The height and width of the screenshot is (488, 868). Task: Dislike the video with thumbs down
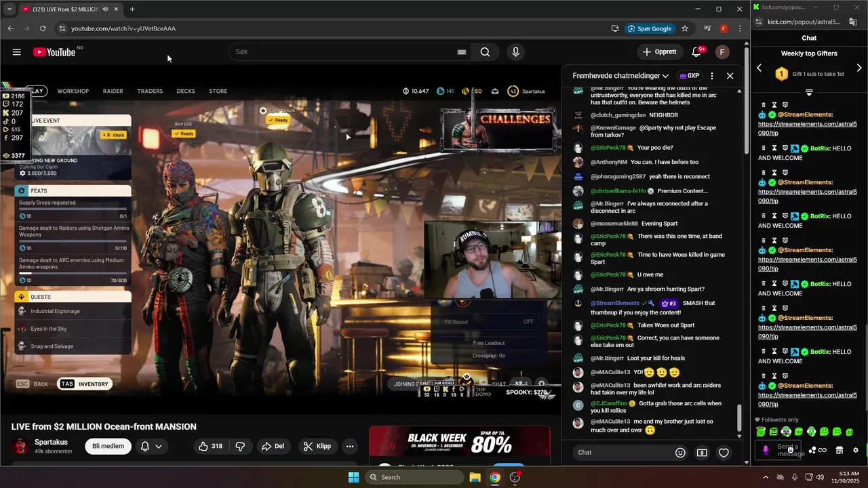point(240,446)
